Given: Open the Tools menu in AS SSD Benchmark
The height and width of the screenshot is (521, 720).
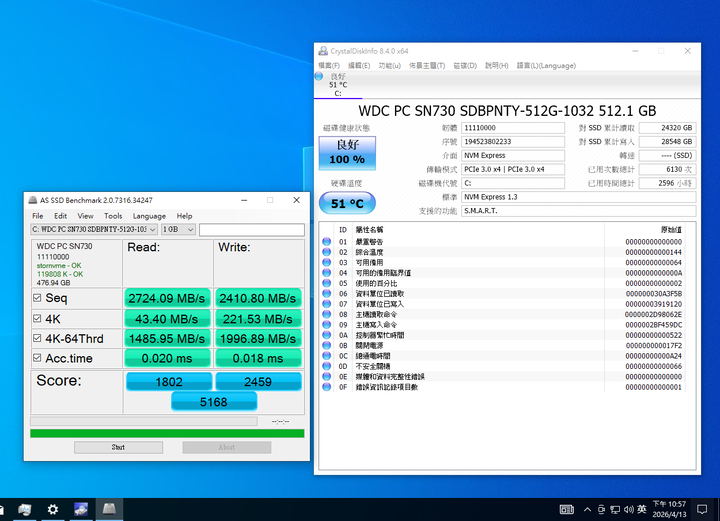Looking at the screenshot, I should coord(113,216).
